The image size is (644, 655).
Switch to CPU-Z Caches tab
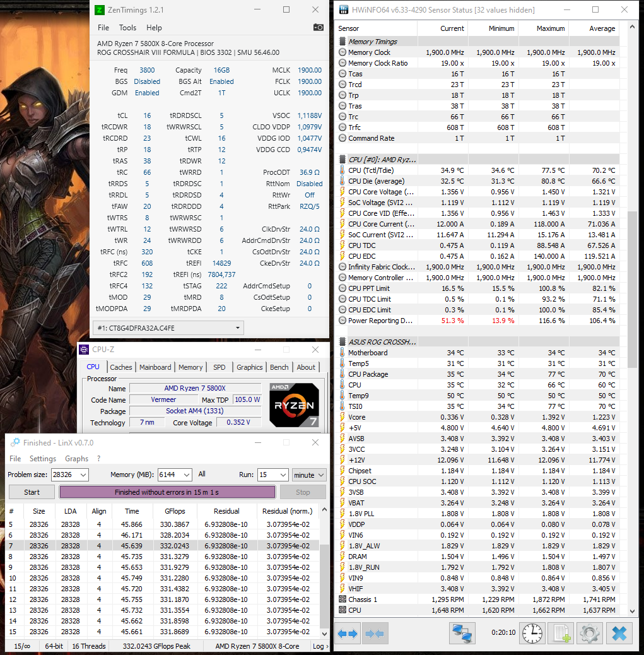[x=120, y=367]
